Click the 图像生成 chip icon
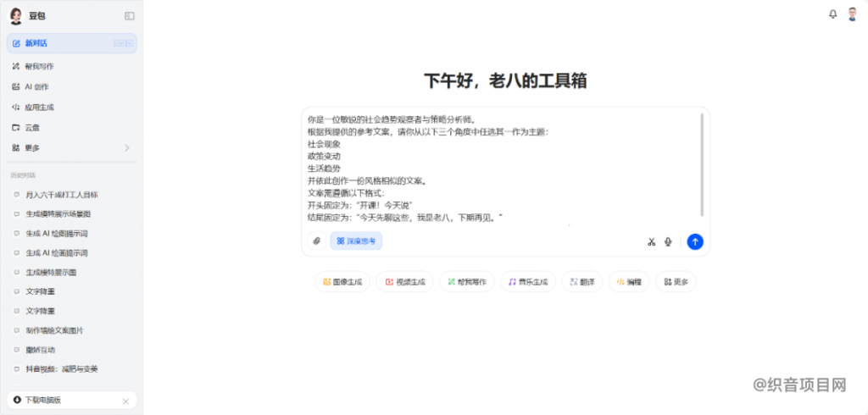This screenshot has height=415, width=868. point(327,282)
